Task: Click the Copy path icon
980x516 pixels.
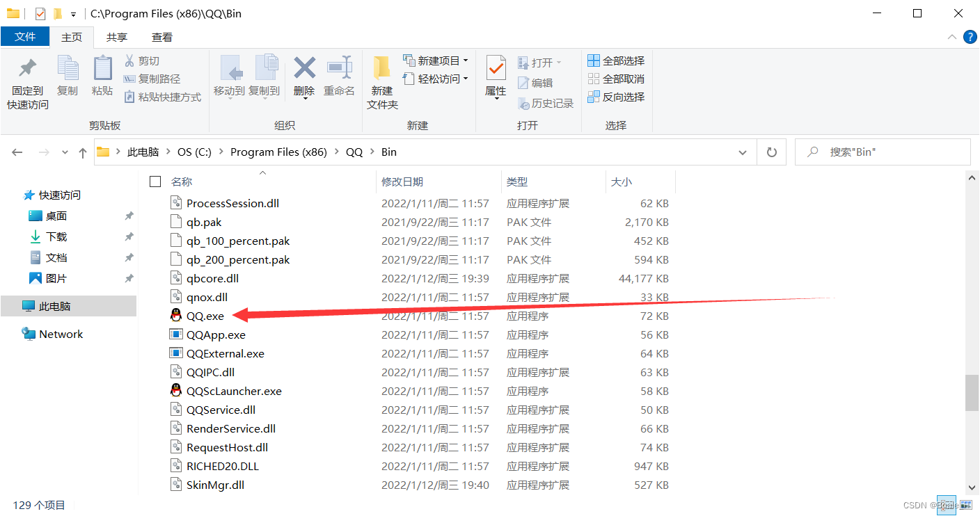Action: click(x=129, y=79)
